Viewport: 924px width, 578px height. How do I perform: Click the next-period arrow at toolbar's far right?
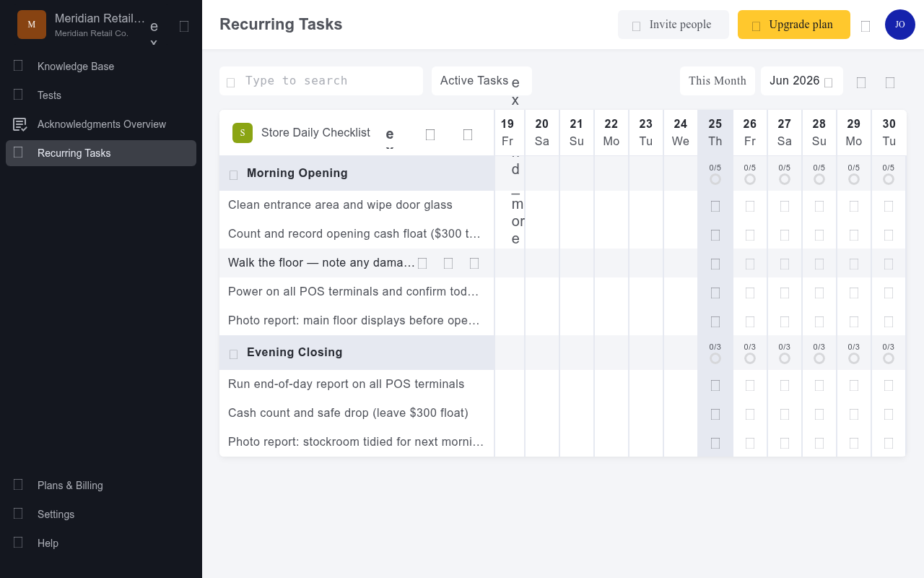pyautogui.click(x=890, y=82)
